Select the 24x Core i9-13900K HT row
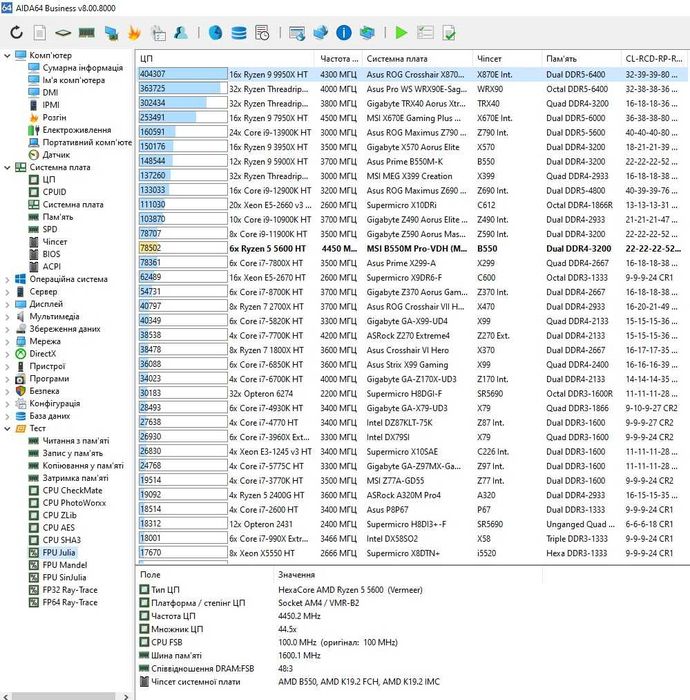 (411, 133)
